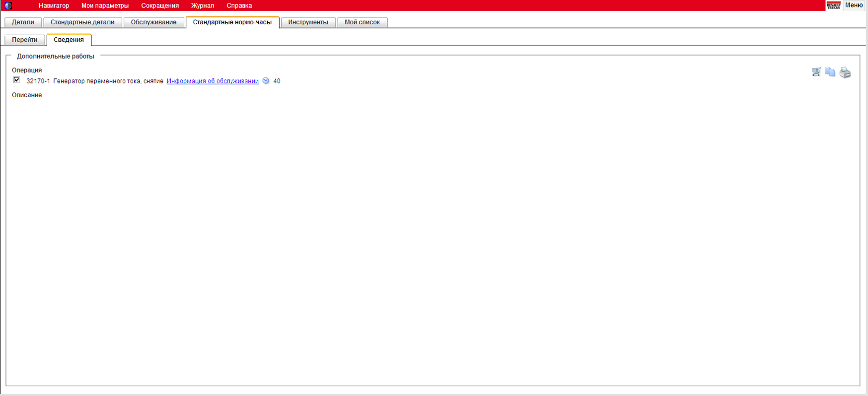Switch to the Стандартные детали tab

[82, 22]
